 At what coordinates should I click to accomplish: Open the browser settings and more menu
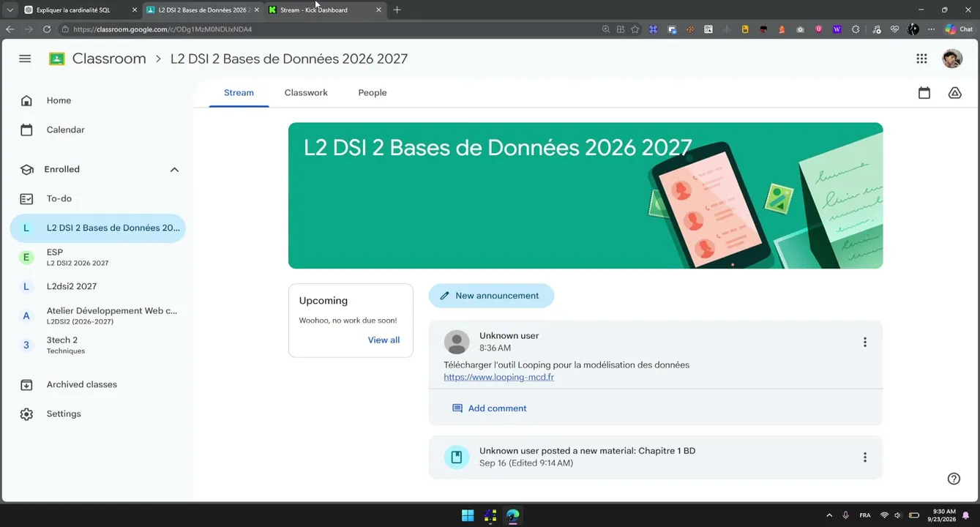coord(931,29)
